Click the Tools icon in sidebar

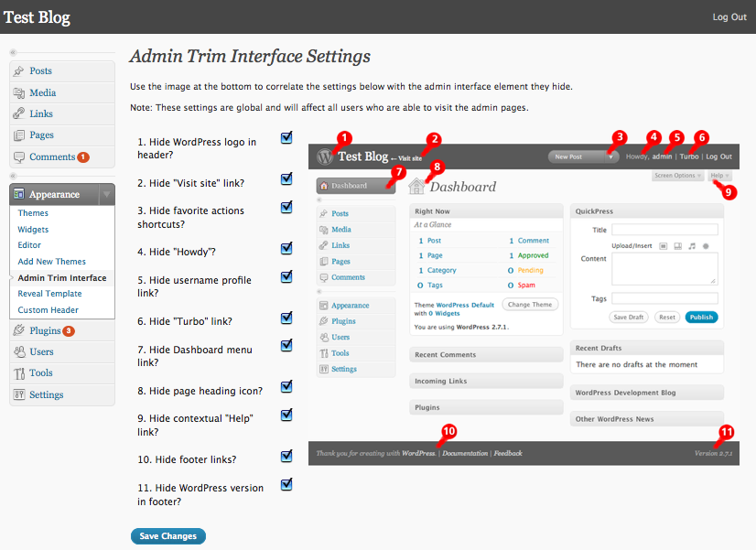pyautogui.click(x=19, y=373)
